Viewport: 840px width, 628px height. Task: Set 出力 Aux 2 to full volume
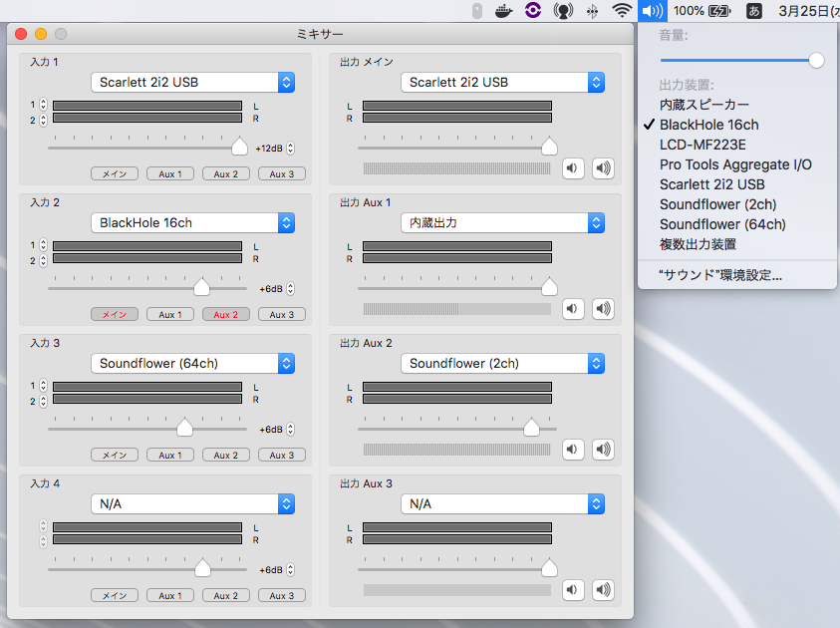603,449
